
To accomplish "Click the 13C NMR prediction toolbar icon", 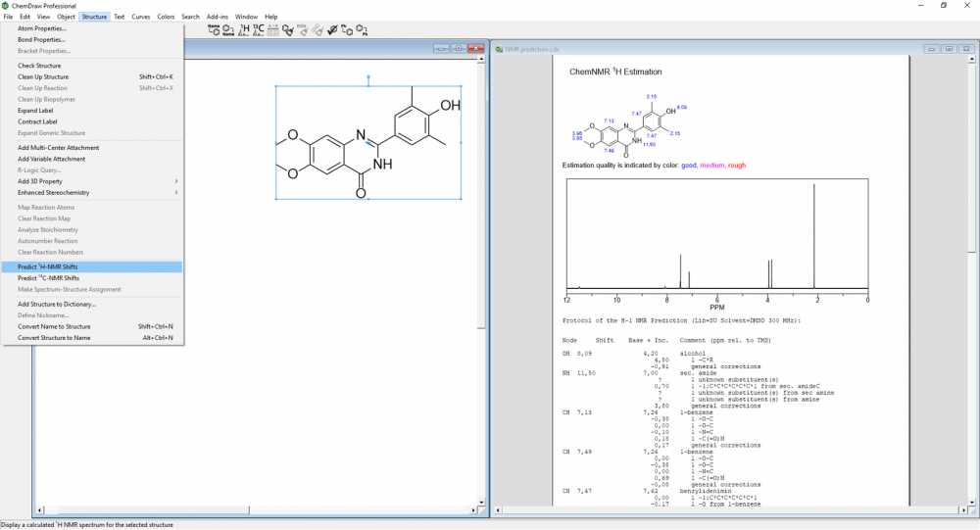I will [x=259, y=30].
